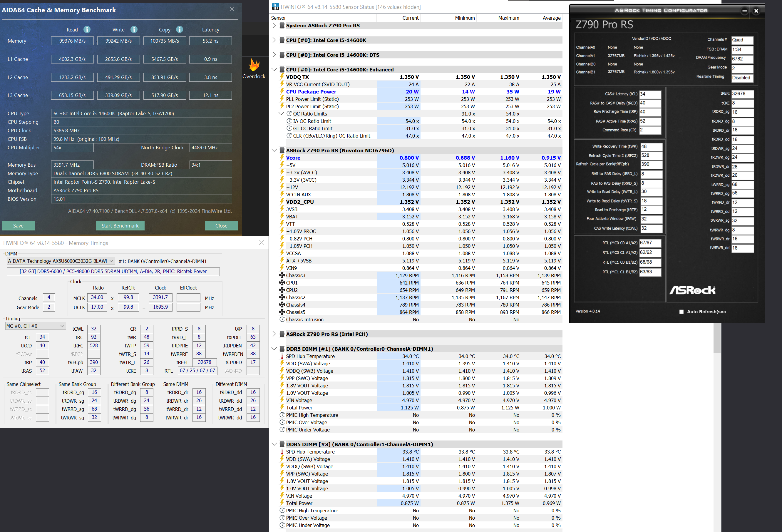Click the sensor list vertical scrollbar

point(717,338)
